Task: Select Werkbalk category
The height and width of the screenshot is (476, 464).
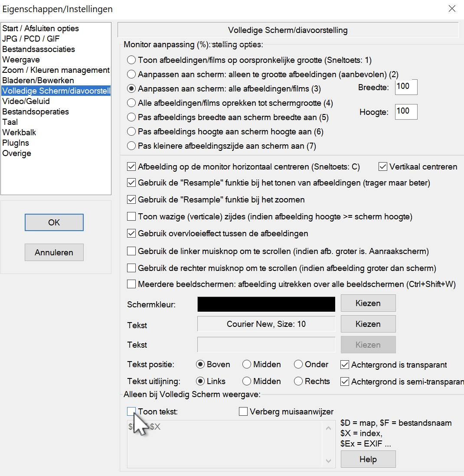Action: tap(56, 132)
